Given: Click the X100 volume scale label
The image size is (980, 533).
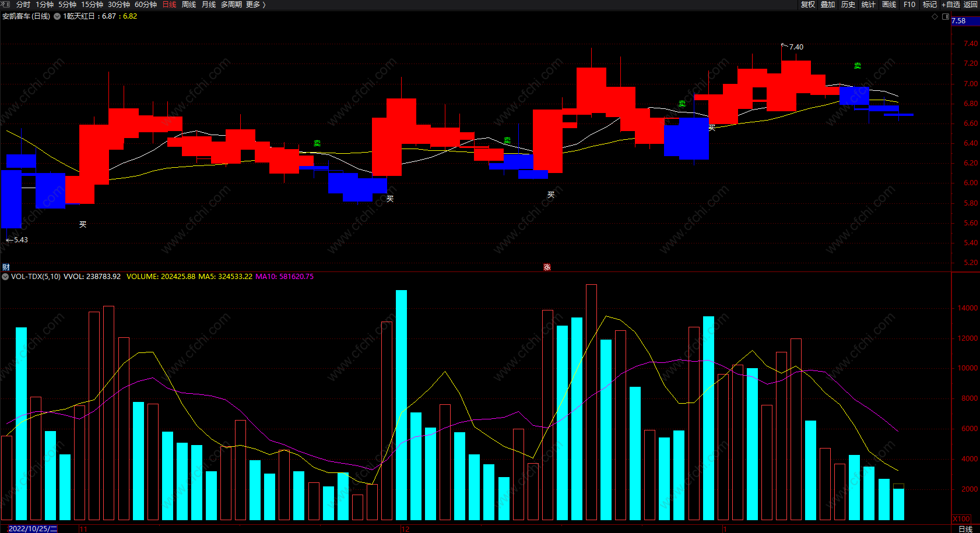Looking at the screenshot, I should point(961,519).
